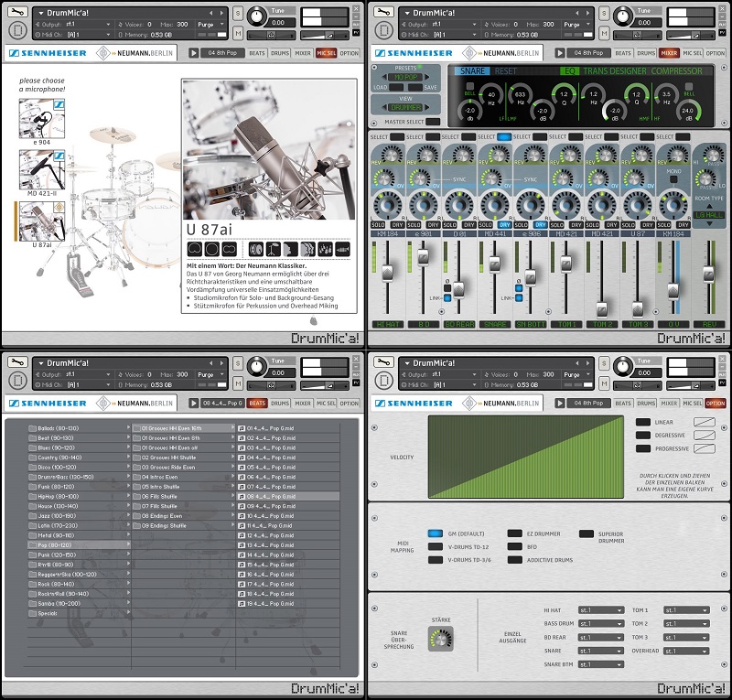
Task: Toggle the LF BELL switch in EQ
Action: click(470, 86)
